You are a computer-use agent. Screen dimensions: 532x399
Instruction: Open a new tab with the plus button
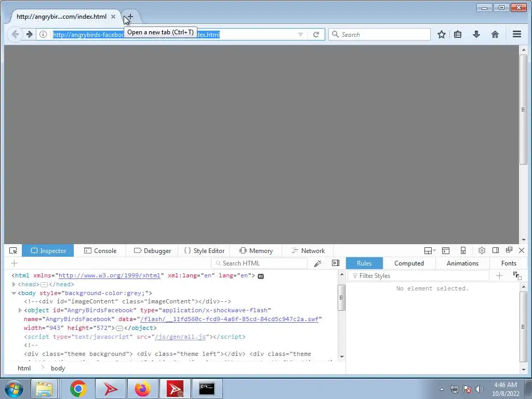[130, 17]
